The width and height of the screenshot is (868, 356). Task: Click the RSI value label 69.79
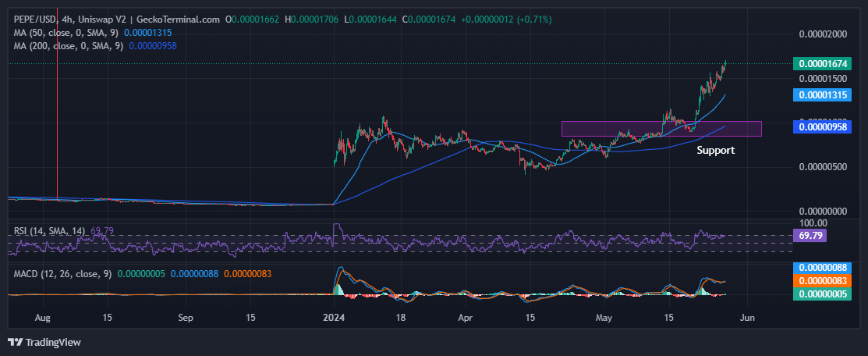point(810,236)
